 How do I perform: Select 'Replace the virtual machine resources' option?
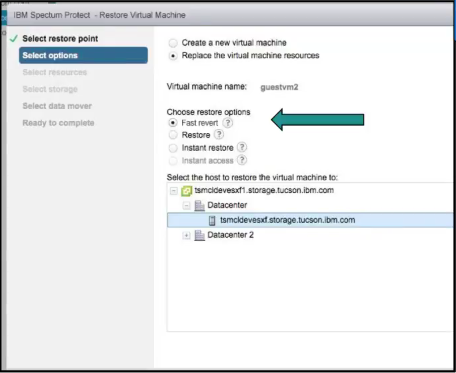point(173,56)
